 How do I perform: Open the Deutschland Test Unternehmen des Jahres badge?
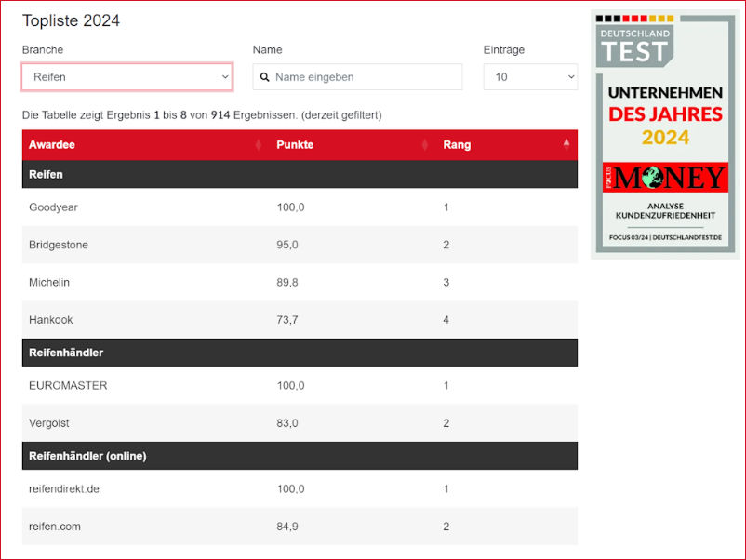[665, 134]
